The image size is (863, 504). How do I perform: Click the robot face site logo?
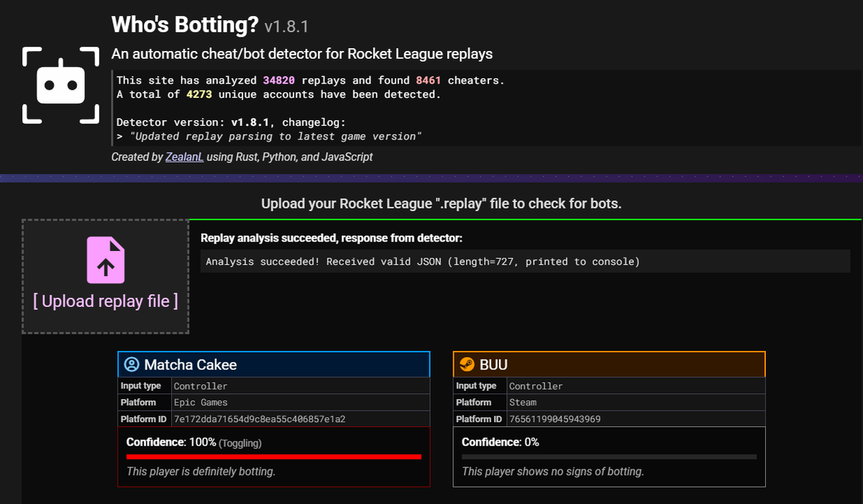click(60, 85)
